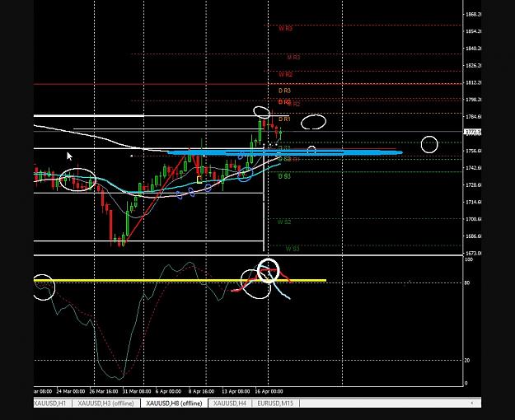This screenshot has height=420, width=515.
Task: Click the thick blue horizontal line on the chart
Action: coord(285,152)
